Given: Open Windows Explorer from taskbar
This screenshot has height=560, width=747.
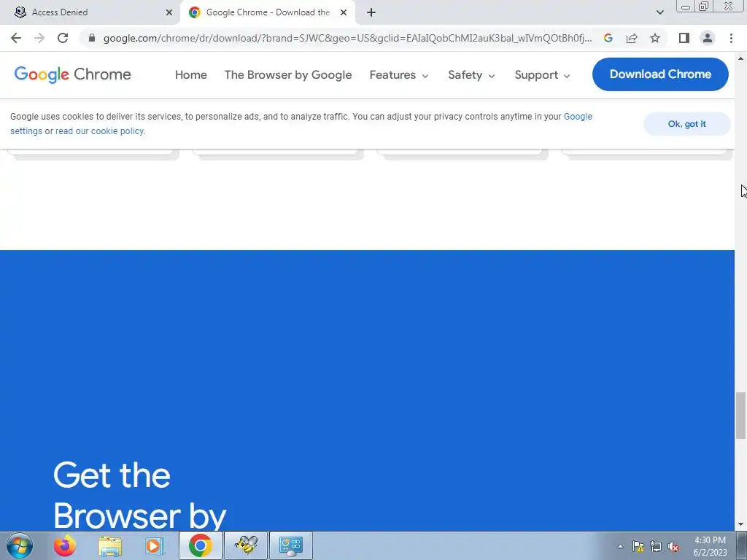Looking at the screenshot, I should pos(110,545).
